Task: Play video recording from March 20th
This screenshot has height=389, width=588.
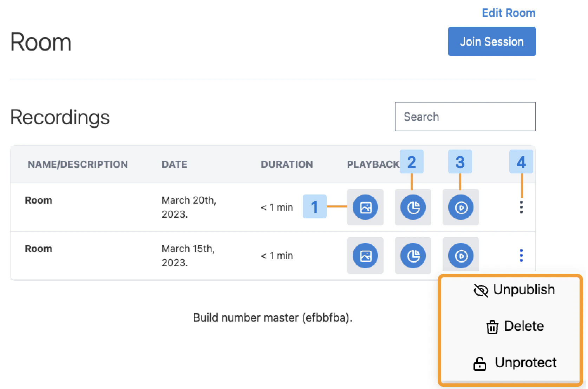Action: [460, 207]
